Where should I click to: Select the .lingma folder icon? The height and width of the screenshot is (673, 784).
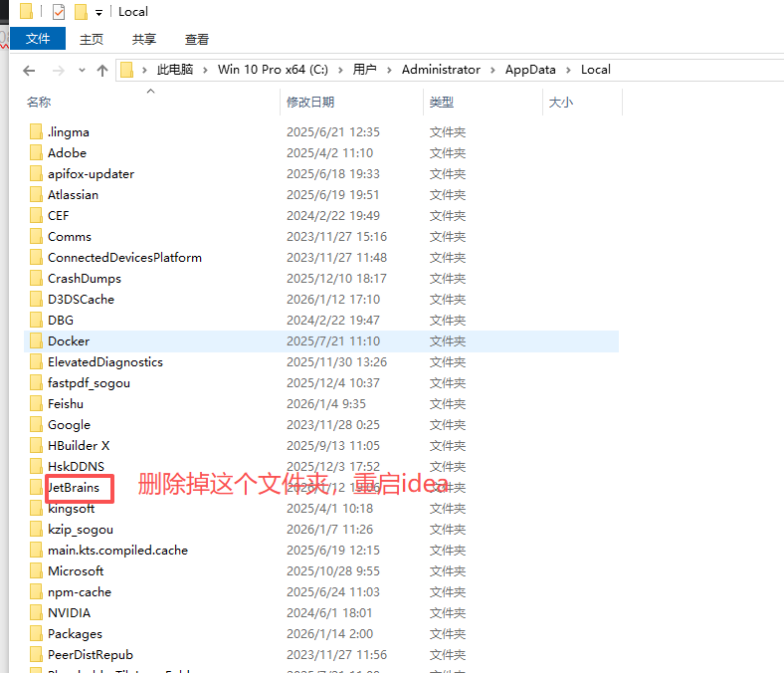coord(36,132)
